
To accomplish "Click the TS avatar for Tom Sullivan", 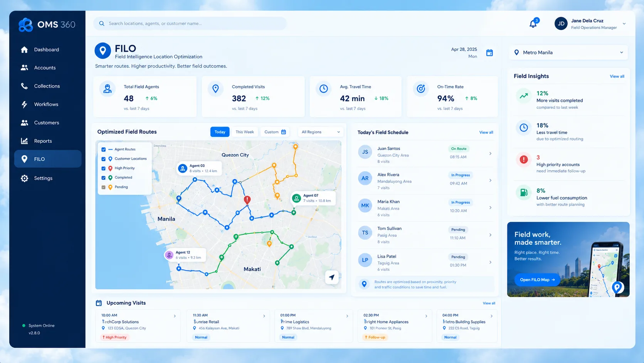I will click(x=365, y=233).
